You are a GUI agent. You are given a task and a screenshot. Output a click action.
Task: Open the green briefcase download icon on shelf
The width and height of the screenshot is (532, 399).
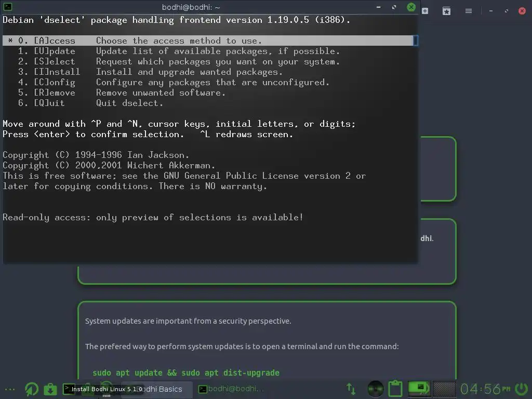(x=50, y=389)
